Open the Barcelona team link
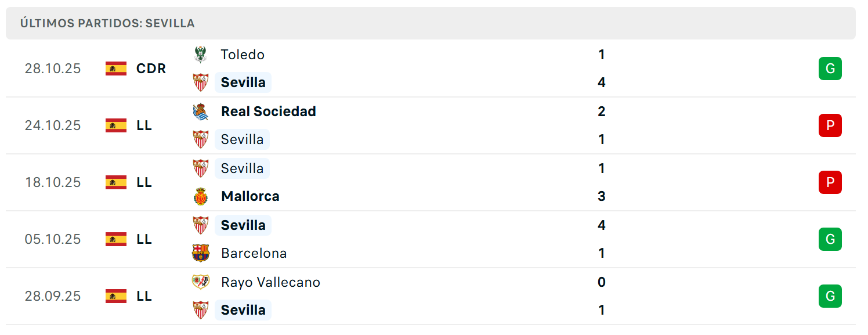This screenshot has height=335, width=868. (x=254, y=253)
